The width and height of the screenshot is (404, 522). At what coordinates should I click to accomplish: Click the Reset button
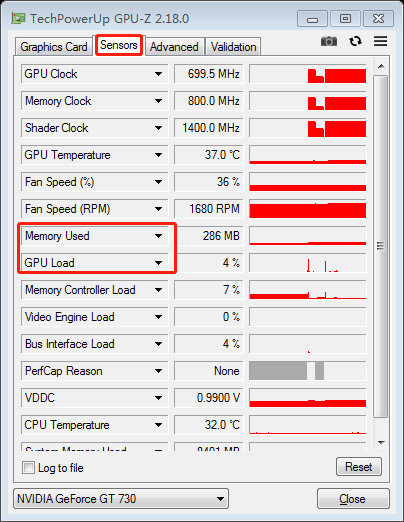click(359, 467)
